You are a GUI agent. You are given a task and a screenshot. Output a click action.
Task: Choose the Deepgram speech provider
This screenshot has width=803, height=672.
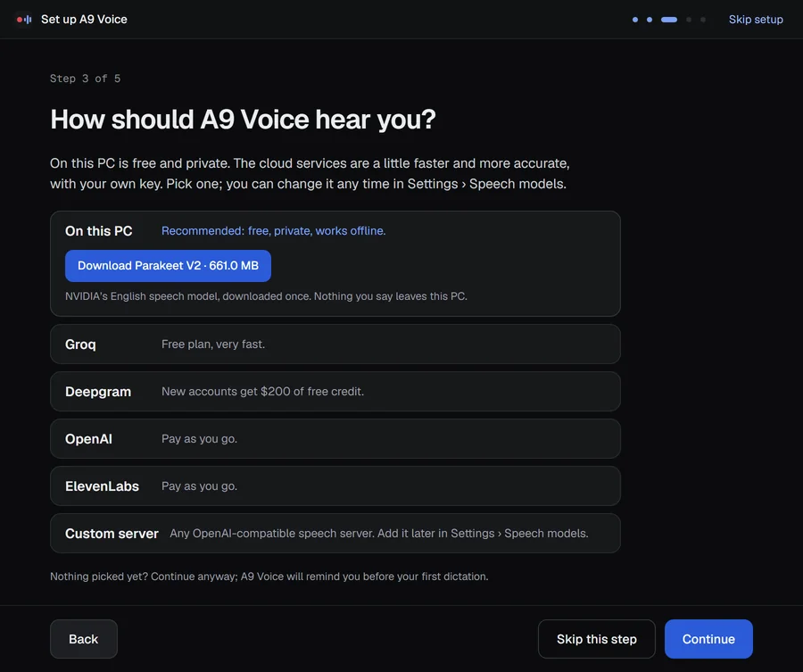click(x=335, y=391)
